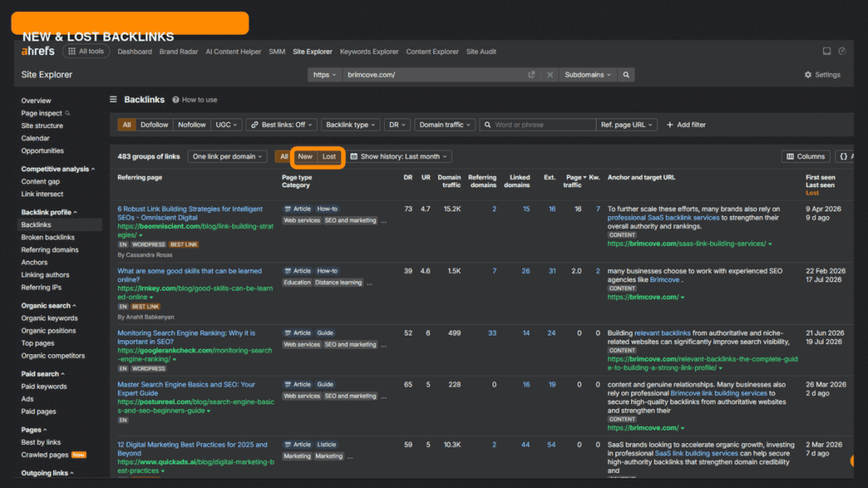Open Best links: Off dropdown
This screenshot has height=488, width=868.
[x=281, y=125]
